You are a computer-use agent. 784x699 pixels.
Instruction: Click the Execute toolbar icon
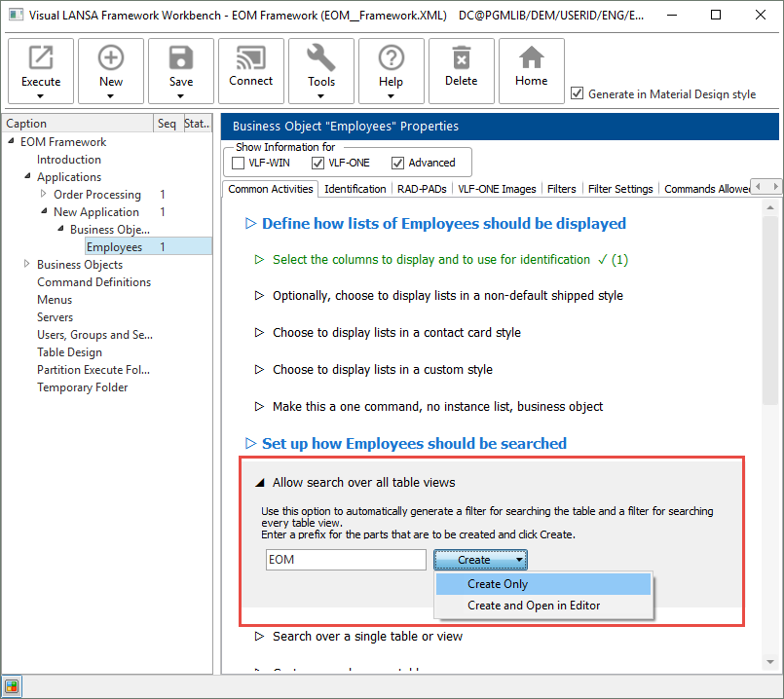(41, 57)
